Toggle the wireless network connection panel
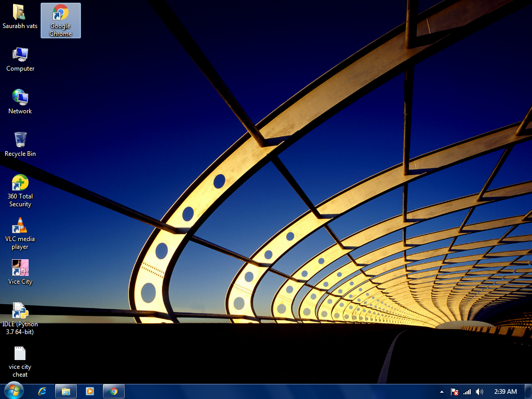Screen dimensions: 532x399 [467, 391]
